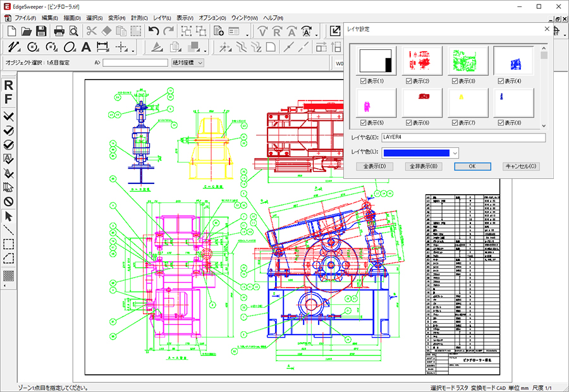Open the レイヤ色 color dropdown arrow
The height and width of the screenshot is (392, 569).
(454, 152)
